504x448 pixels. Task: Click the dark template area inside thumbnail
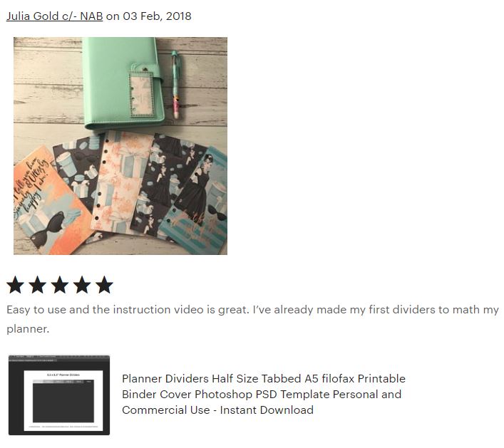[x=63, y=402]
